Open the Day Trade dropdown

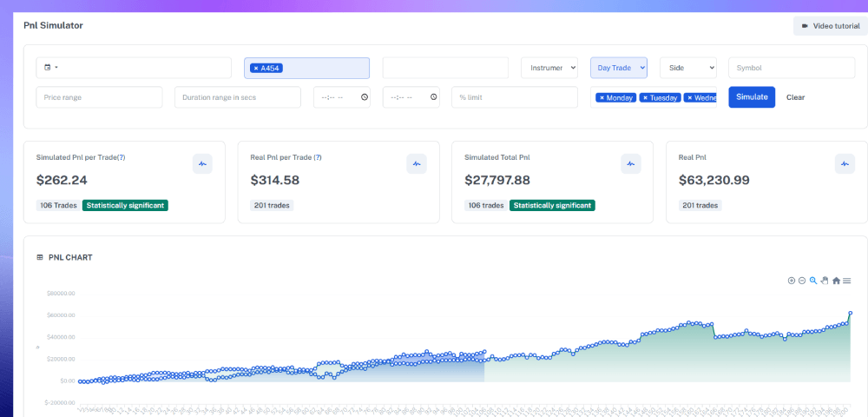point(619,68)
